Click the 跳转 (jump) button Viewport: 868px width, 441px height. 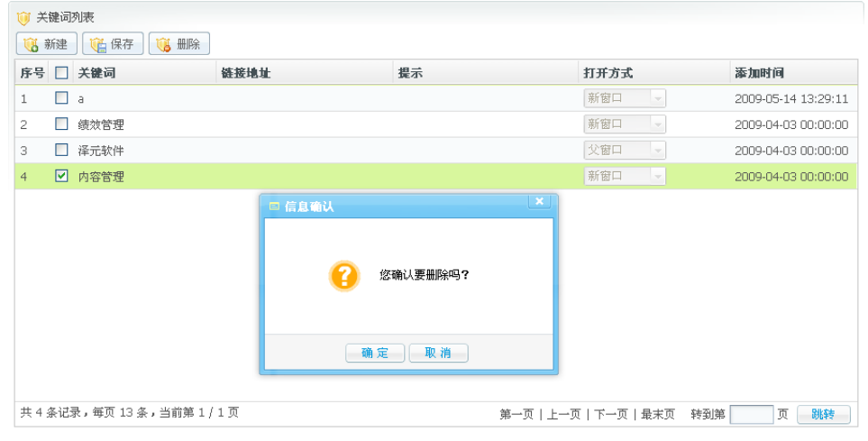(823, 415)
